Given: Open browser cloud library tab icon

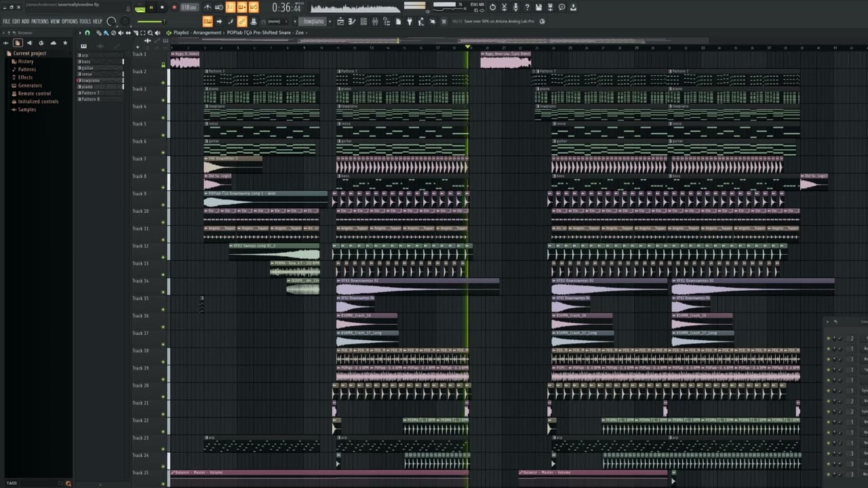Looking at the screenshot, I should pyautogui.click(x=54, y=43).
